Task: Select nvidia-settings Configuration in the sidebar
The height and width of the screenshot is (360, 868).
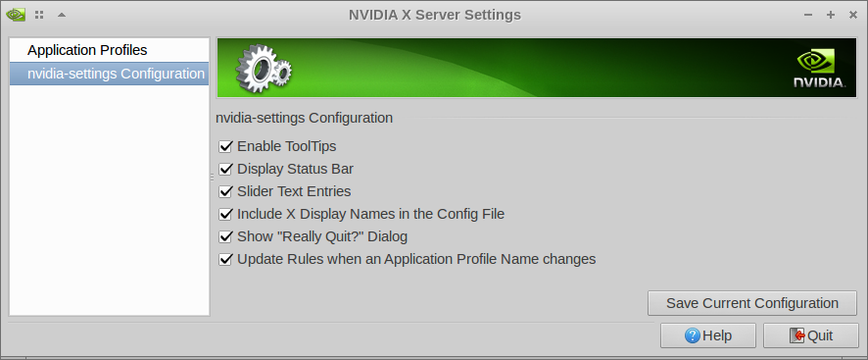Action: pyautogui.click(x=109, y=74)
